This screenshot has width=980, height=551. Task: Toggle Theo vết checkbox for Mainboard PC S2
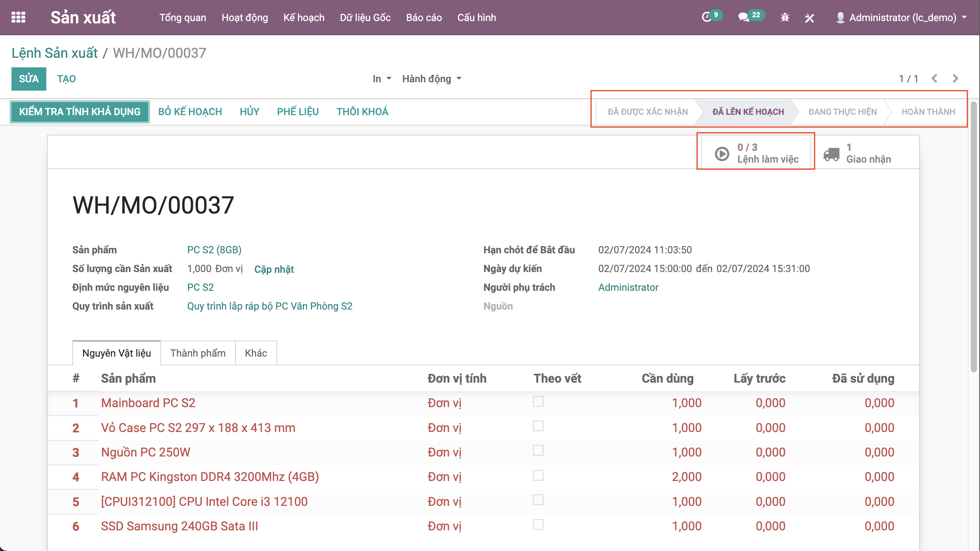coord(538,401)
